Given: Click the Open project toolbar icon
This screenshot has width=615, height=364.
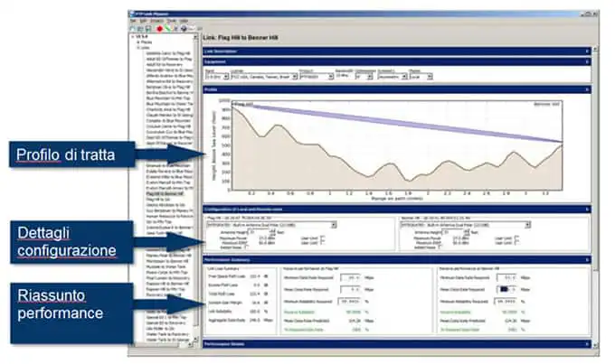Looking at the screenshot, I should tap(140, 29).
